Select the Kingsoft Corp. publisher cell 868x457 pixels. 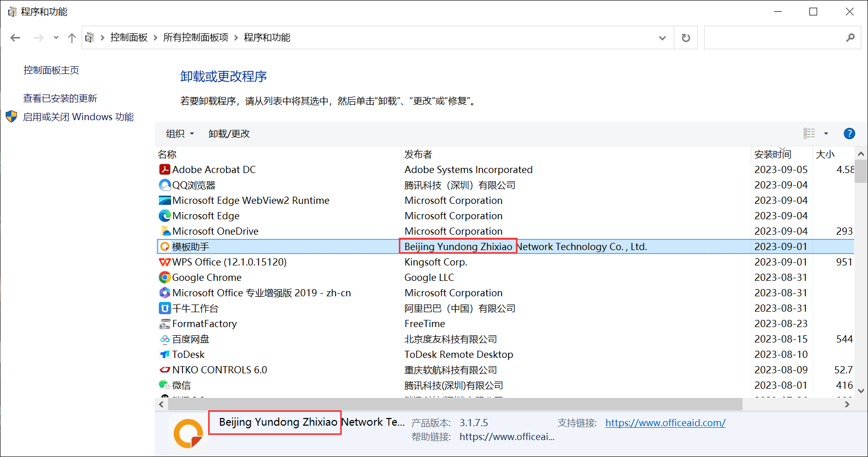(x=436, y=262)
